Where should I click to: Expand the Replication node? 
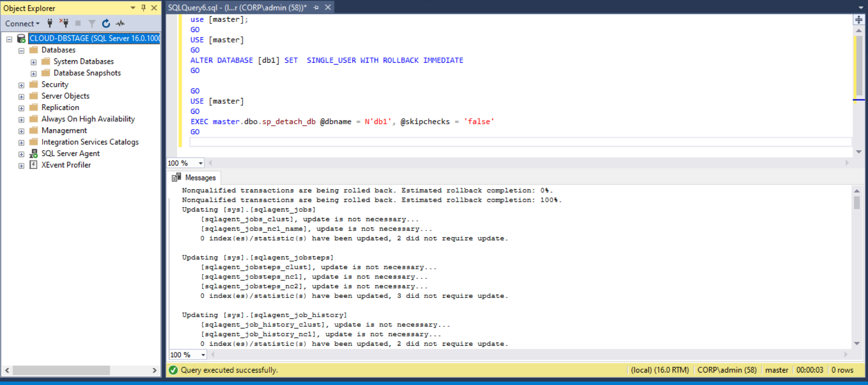tap(21, 108)
